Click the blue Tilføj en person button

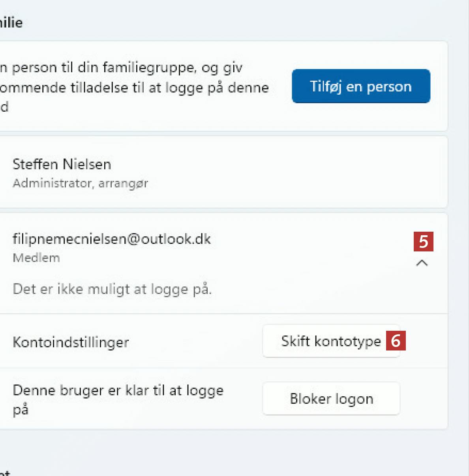pos(361,86)
